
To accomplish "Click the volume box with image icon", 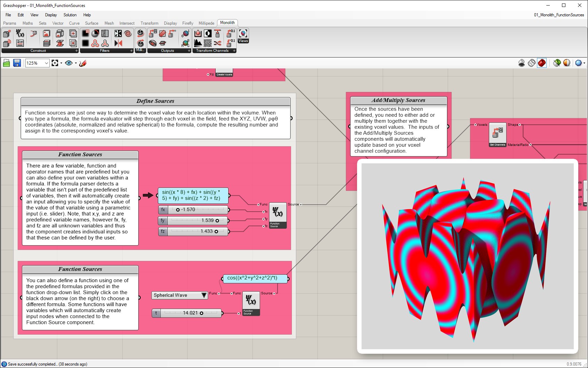I will click(x=60, y=34).
